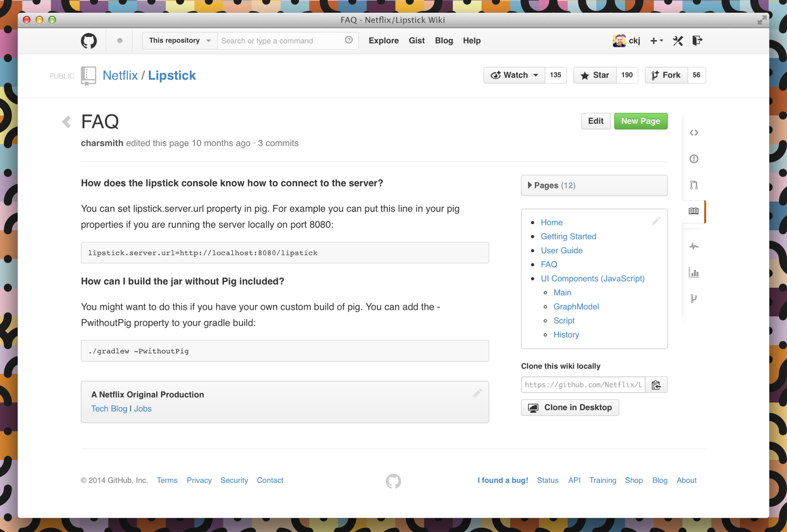This screenshot has width=787, height=532.
Task: View the 190 stargazers count
Action: (627, 75)
